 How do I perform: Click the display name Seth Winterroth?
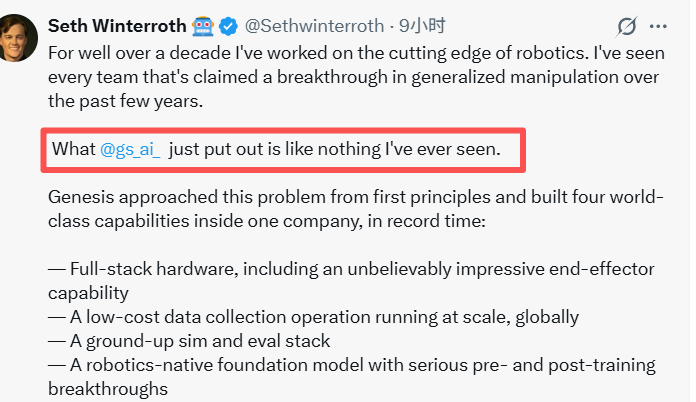point(117,26)
